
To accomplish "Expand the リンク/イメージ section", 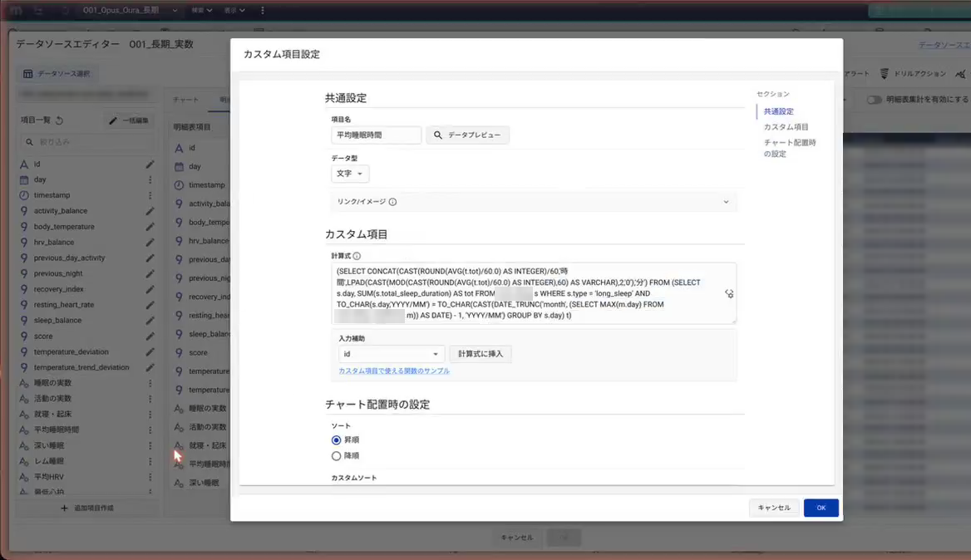I will click(534, 202).
